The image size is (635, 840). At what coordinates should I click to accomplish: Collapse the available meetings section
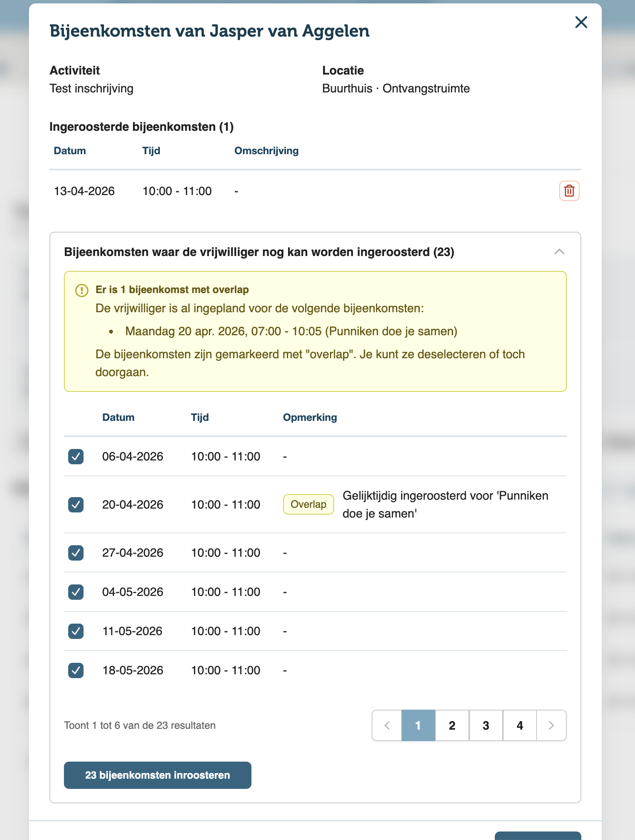click(x=559, y=252)
